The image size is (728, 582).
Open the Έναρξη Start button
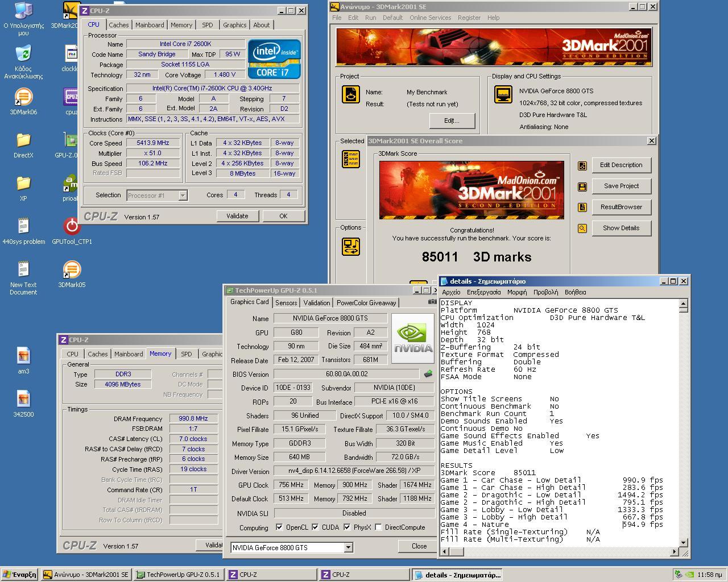(x=20, y=575)
